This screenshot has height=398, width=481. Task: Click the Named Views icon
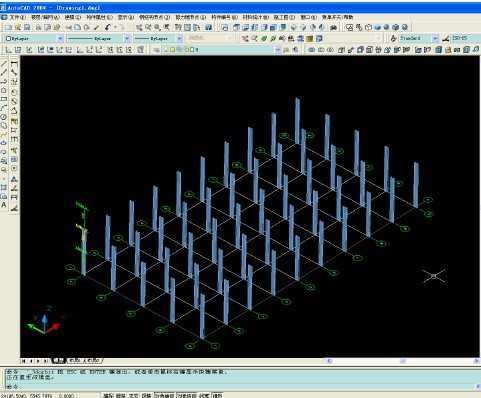tap(225, 28)
